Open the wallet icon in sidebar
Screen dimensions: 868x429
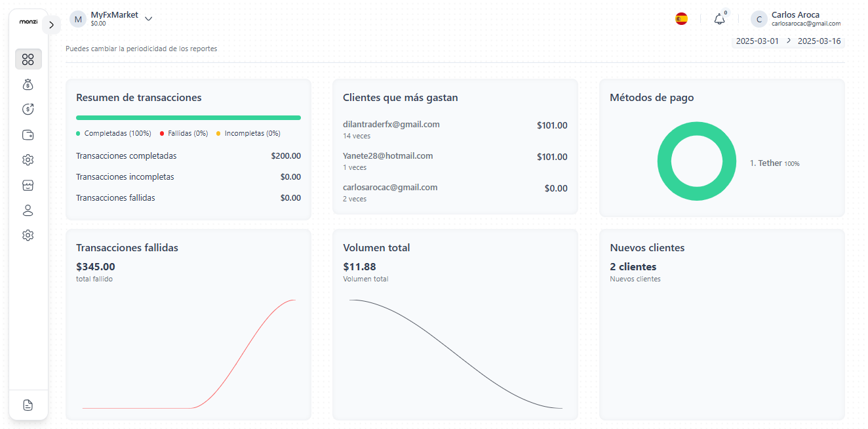coord(28,134)
